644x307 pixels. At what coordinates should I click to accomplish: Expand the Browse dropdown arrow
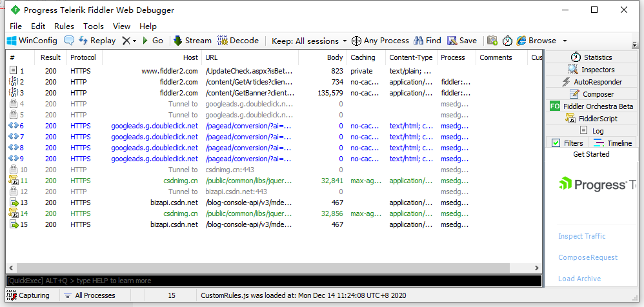pyautogui.click(x=565, y=41)
